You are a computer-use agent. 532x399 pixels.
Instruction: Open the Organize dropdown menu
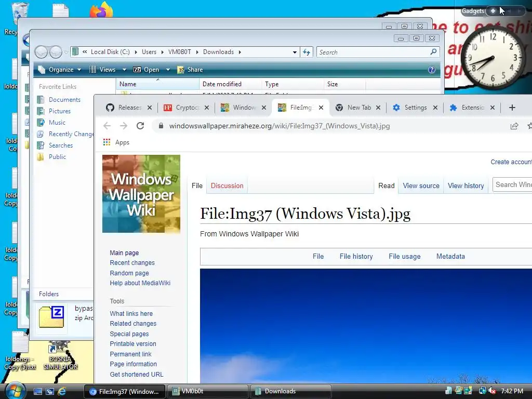60,70
